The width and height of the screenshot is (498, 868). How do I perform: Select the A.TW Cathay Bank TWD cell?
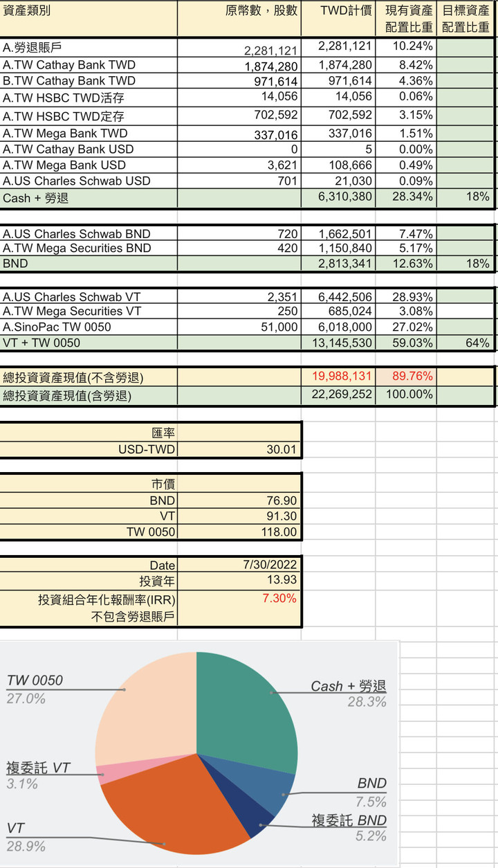(89, 65)
